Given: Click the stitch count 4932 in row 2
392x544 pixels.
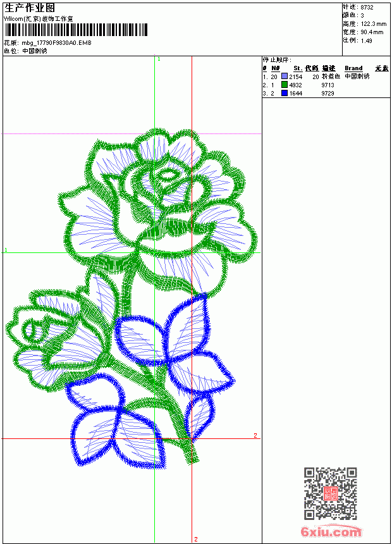Looking at the screenshot, I should click(x=295, y=85).
